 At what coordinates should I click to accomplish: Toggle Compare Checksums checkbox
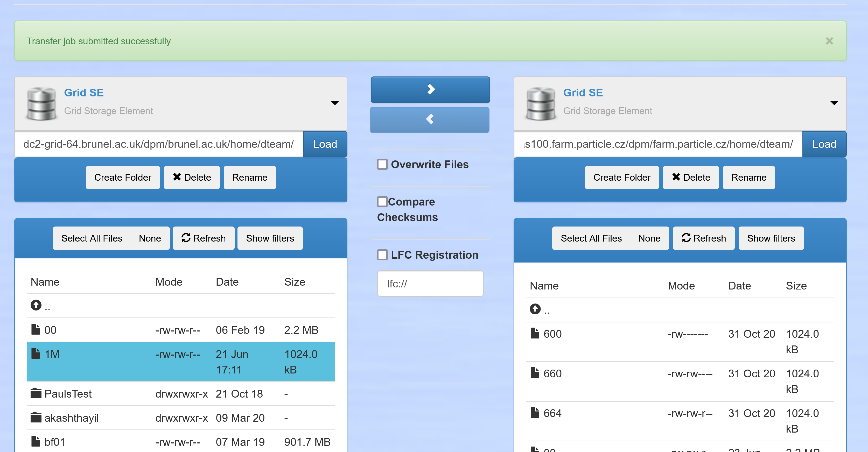(382, 201)
